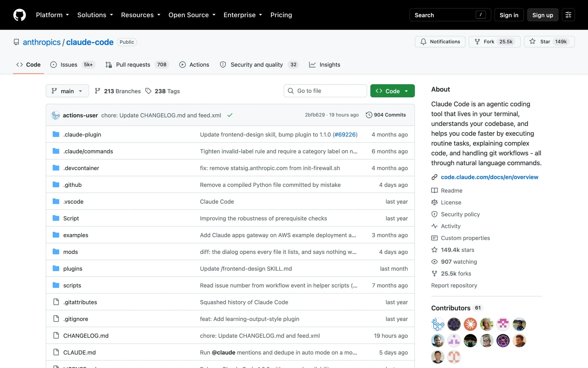
Task: Expand the Open Source menu
Action: click(x=192, y=15)
